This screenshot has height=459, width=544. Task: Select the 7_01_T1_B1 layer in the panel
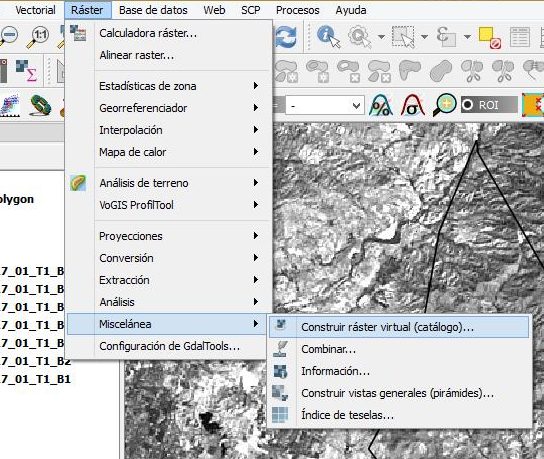35,379
